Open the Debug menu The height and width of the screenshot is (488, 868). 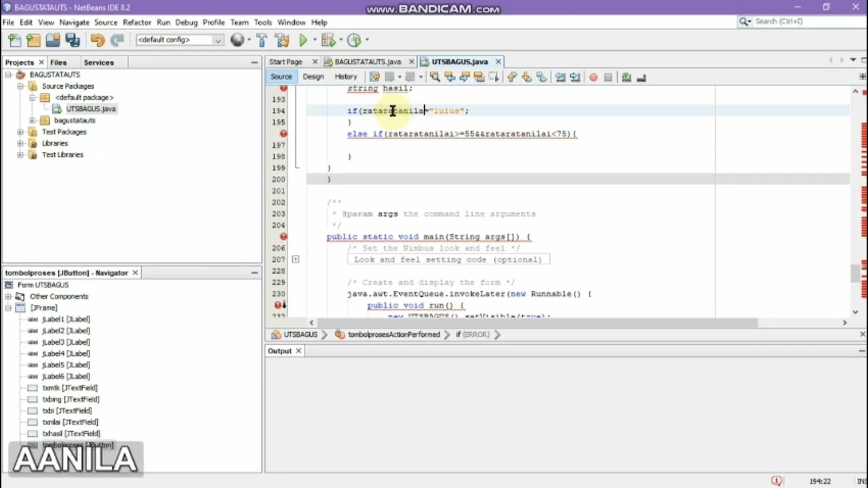pyautogui.click(x=186, y=22)
